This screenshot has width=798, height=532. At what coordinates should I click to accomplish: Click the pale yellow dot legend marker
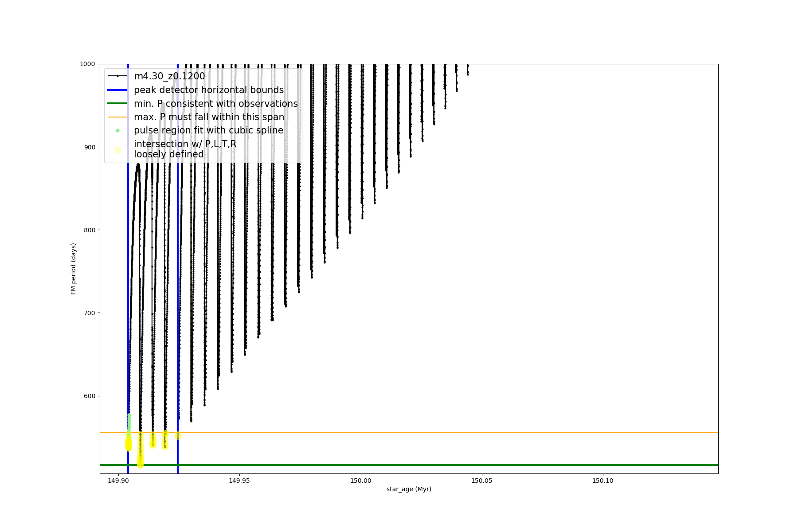tap(117, 150)
